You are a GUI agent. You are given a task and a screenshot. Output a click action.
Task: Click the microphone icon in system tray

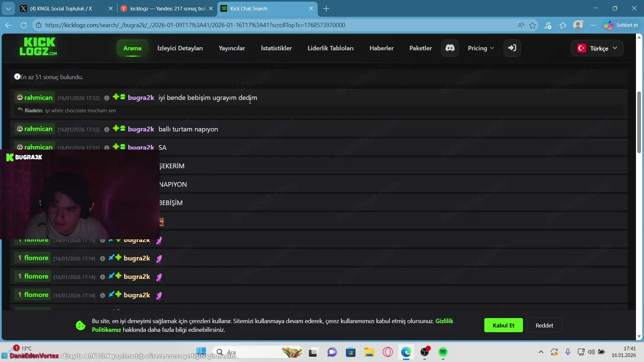click(568, 352)
